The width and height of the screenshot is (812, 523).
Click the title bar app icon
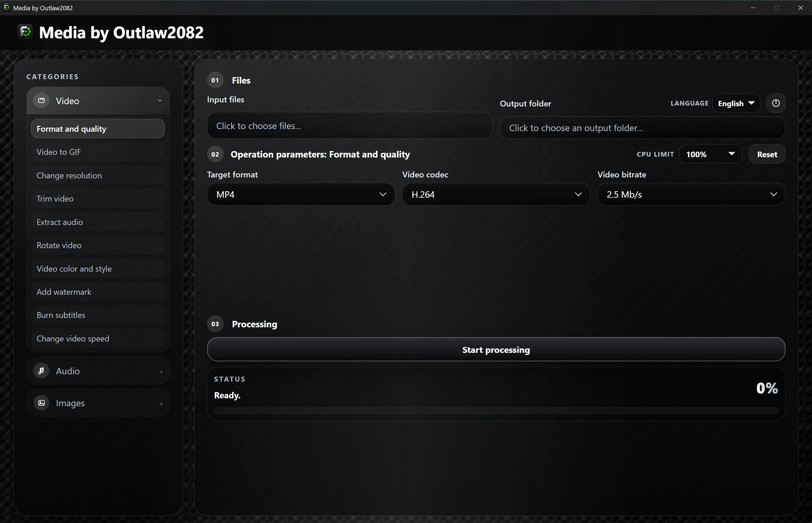tap(6, 7)
